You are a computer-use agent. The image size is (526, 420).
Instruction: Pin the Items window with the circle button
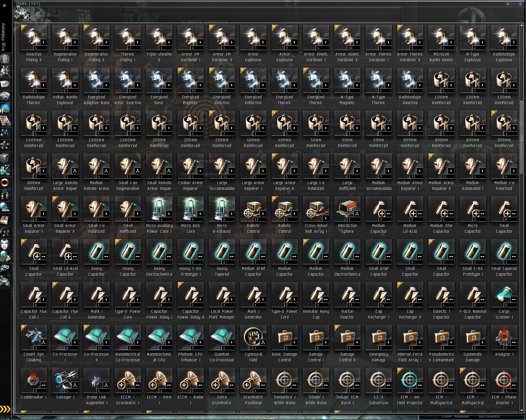508,4
